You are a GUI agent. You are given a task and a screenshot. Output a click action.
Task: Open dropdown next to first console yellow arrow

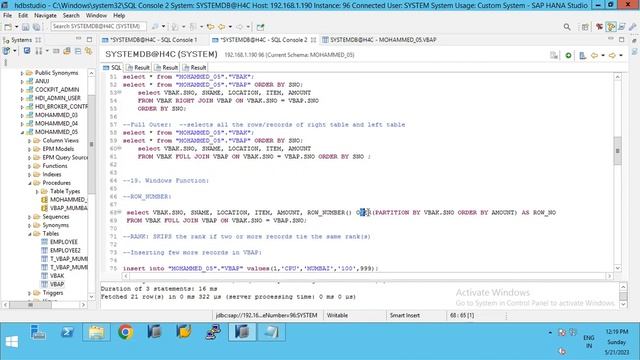point(603,55)
